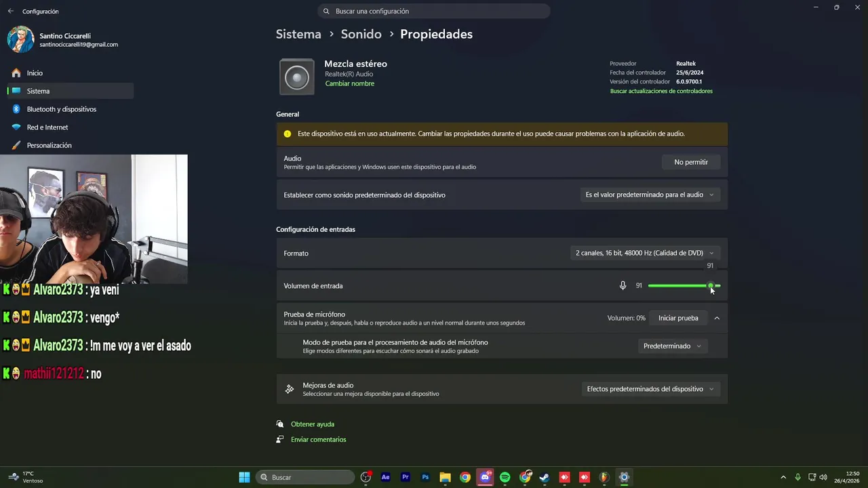
Task: Open the Santino Ciccarelli account profile
Action: point(64,39)
